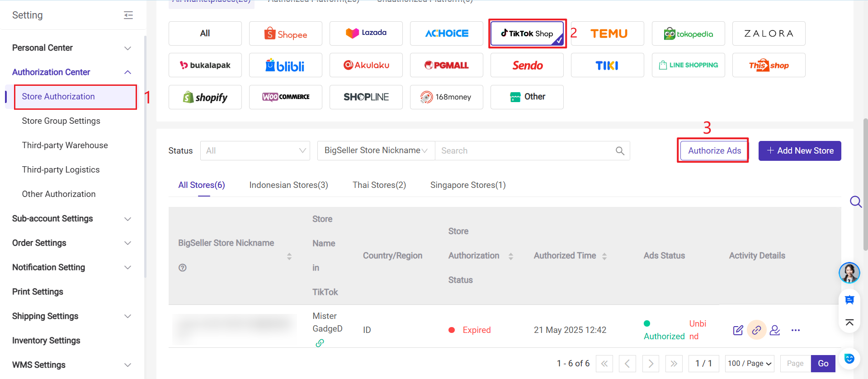This screenshot has height=379, width=868.
Task: Open the user assignment icon in Mister GadgeD row
Action: click(775, 330)
